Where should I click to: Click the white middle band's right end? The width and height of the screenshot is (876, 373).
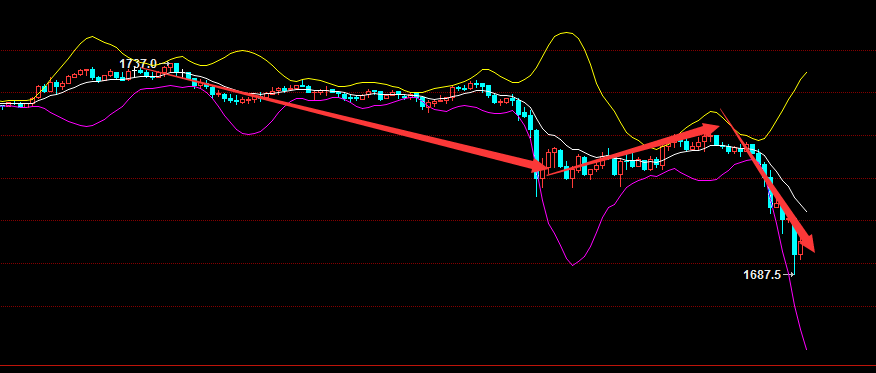coord(806,211)
